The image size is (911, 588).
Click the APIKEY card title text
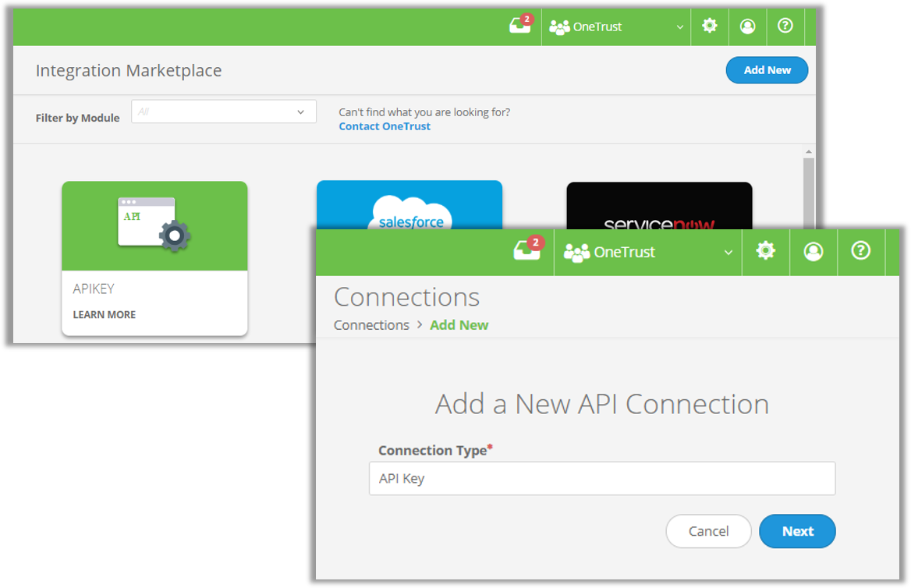point(94,289)
